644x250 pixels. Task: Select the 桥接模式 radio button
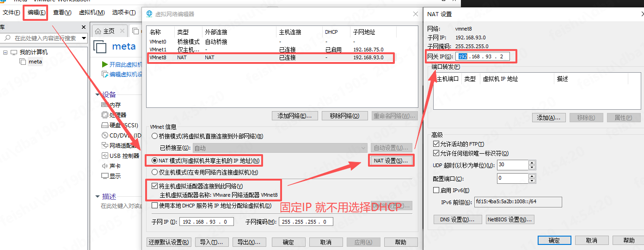(x=154, y=136)
